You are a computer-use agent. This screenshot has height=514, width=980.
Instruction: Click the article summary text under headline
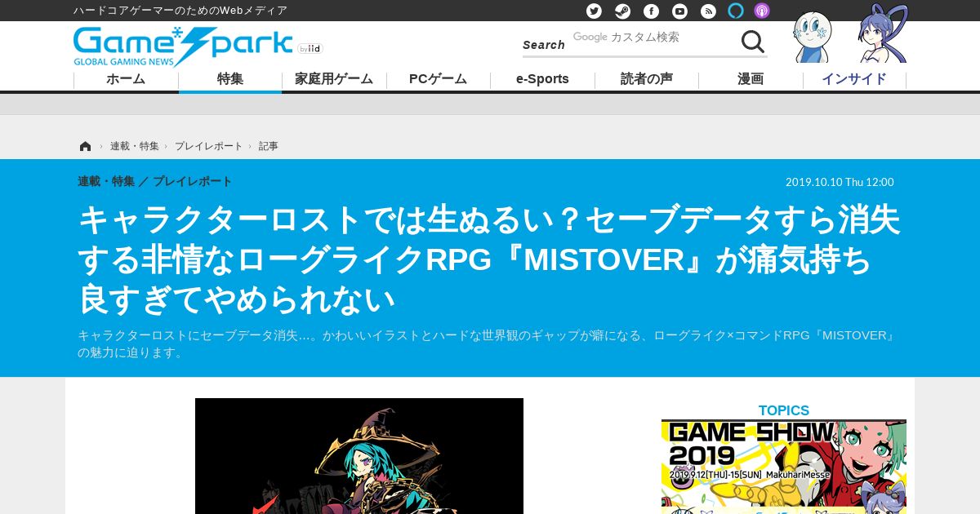coord(488,344)
